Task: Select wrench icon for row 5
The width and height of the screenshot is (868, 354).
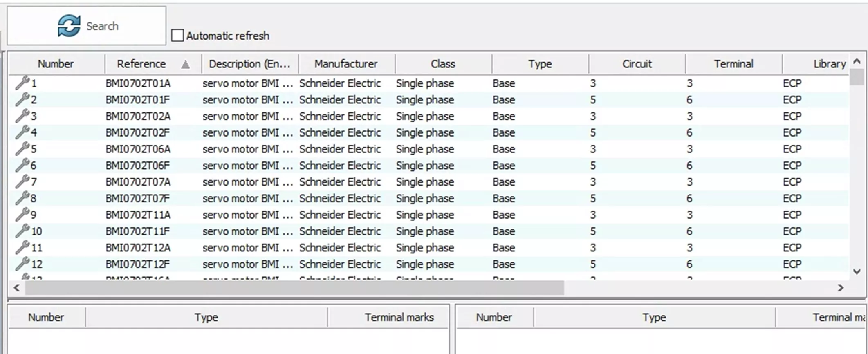Action: [22, 148]
